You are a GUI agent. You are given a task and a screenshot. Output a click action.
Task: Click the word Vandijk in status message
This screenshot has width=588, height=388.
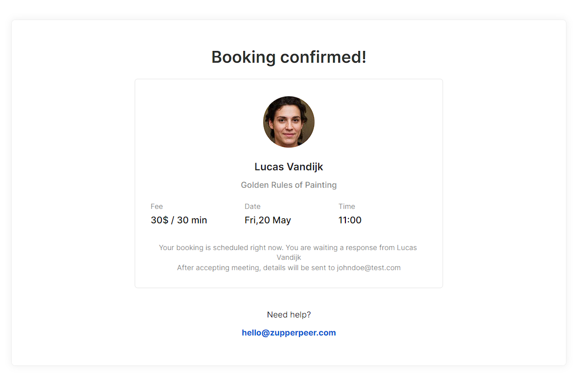(288, 258)
